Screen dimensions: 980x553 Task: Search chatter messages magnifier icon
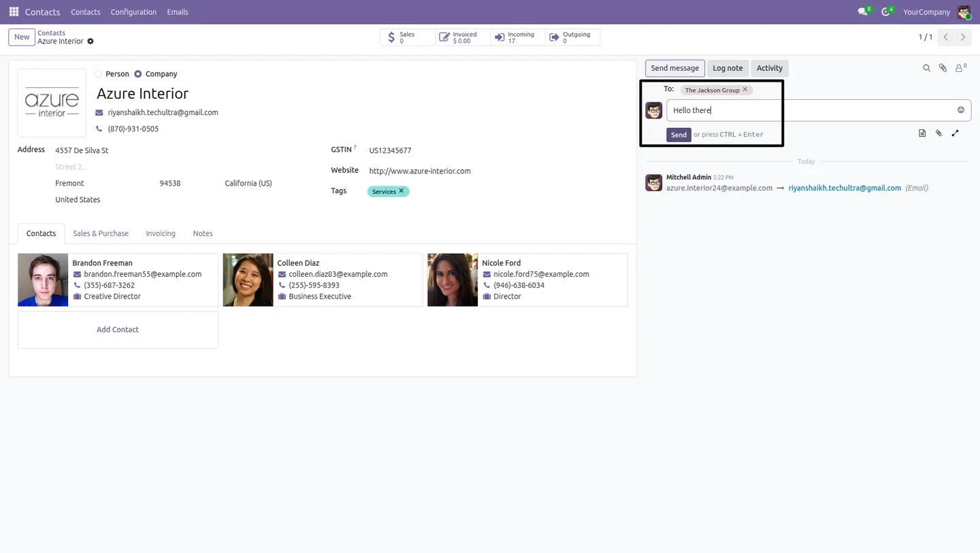[x=926, y=68]
